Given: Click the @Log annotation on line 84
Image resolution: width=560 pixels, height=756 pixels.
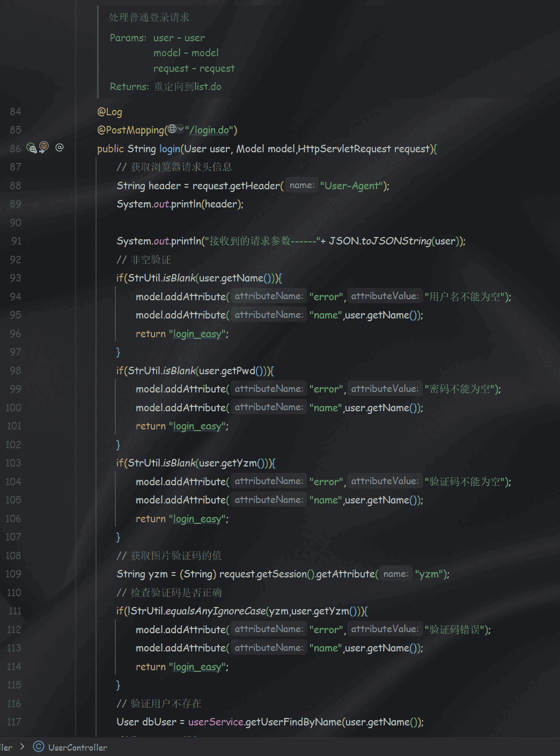Looking at the screenshot, I should coord(109,112).
